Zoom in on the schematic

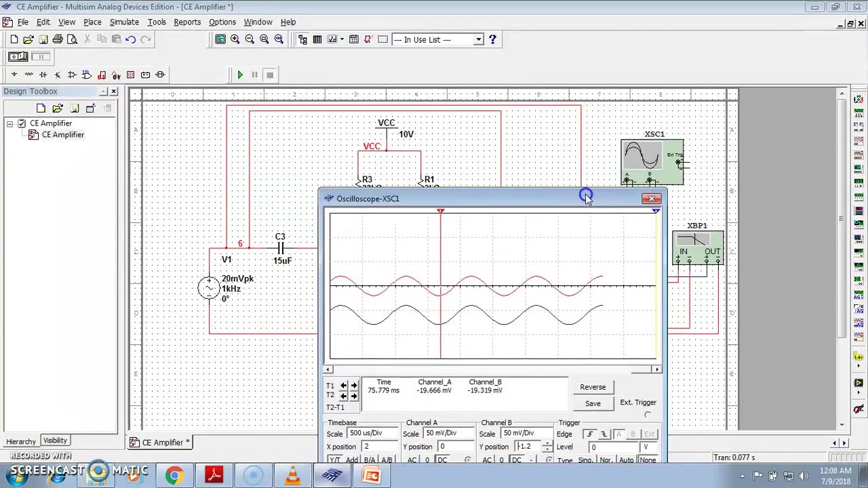pos(235,39)
